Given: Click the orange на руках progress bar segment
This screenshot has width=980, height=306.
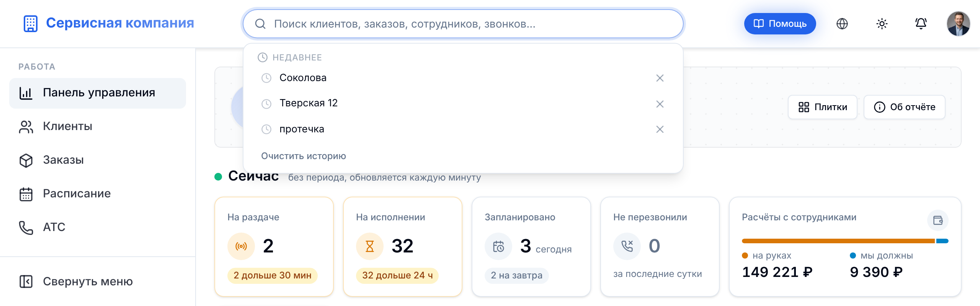Looking at the screenshot, I should coord(838,241).
